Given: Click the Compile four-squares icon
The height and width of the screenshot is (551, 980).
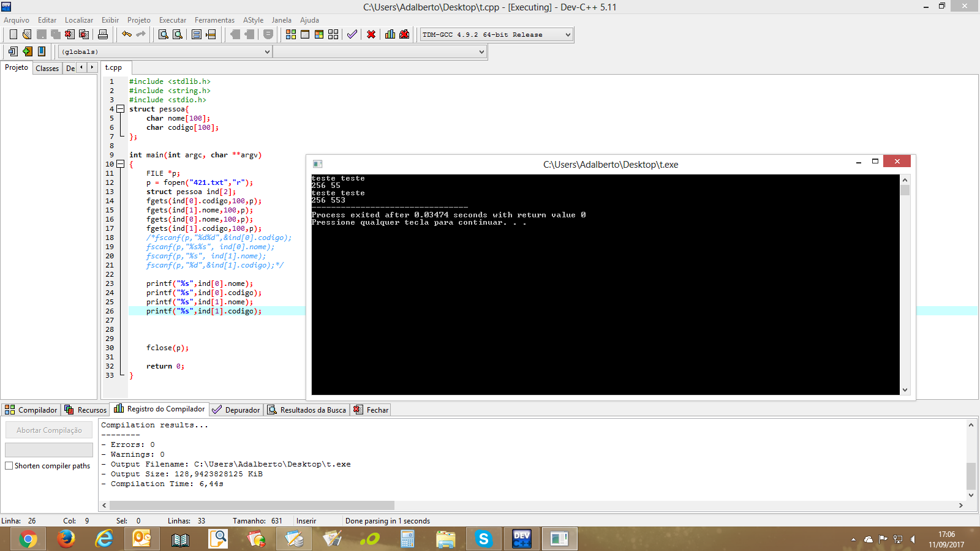Looking at the screenshot, I should (x=291, y=34).
